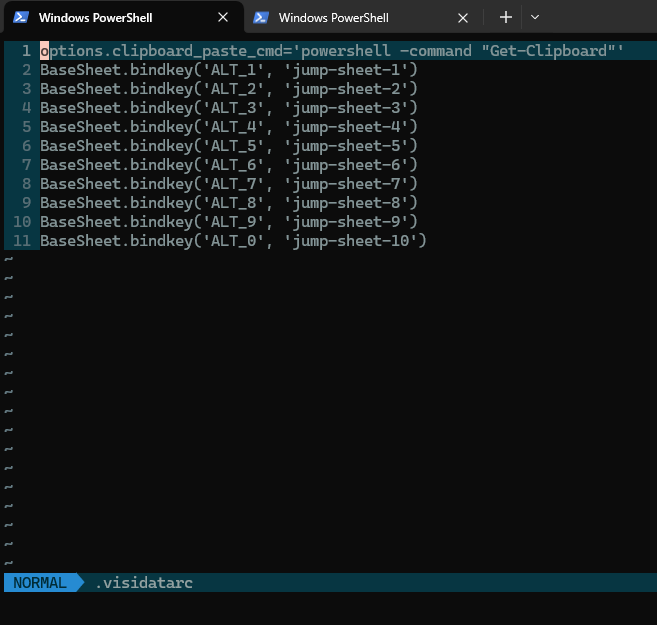Click PowerShell icon on second tab
This screenshot has width=657, height=625.
(261, 18)
